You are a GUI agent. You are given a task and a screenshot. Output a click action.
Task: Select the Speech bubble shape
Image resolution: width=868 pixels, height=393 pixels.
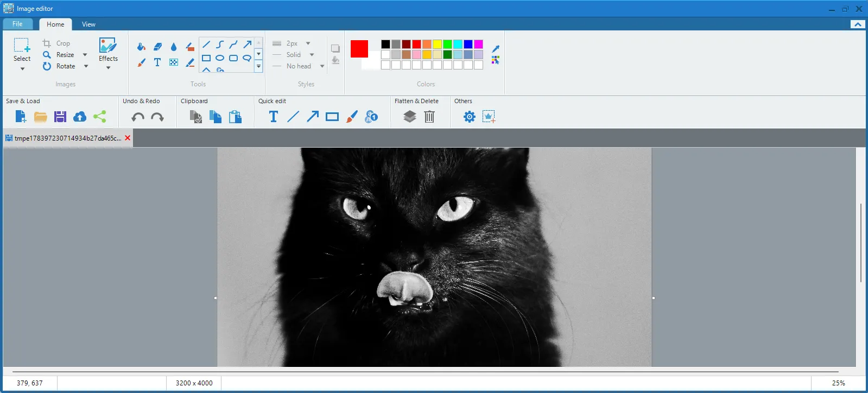247,58
